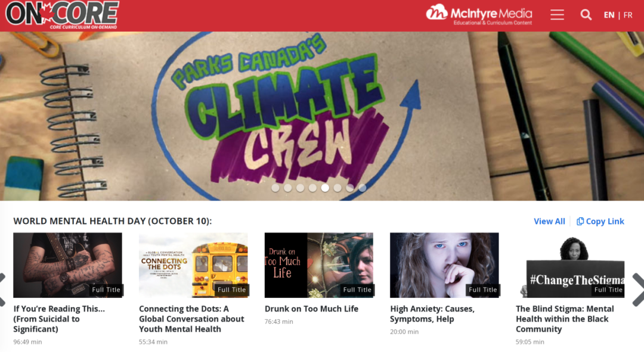This screenshot has height=352, width=644.
Task: Click the McIntyre Media logo
Action: (479, 15)
